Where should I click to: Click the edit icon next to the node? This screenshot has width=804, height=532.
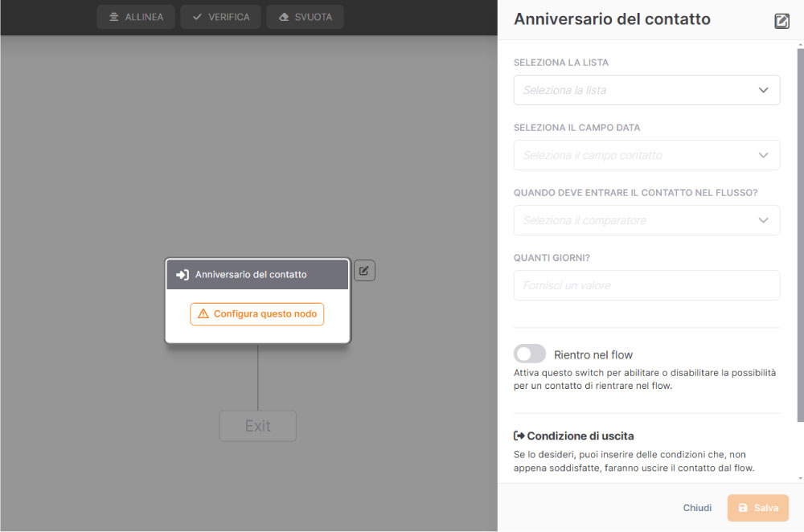[364, 271]
